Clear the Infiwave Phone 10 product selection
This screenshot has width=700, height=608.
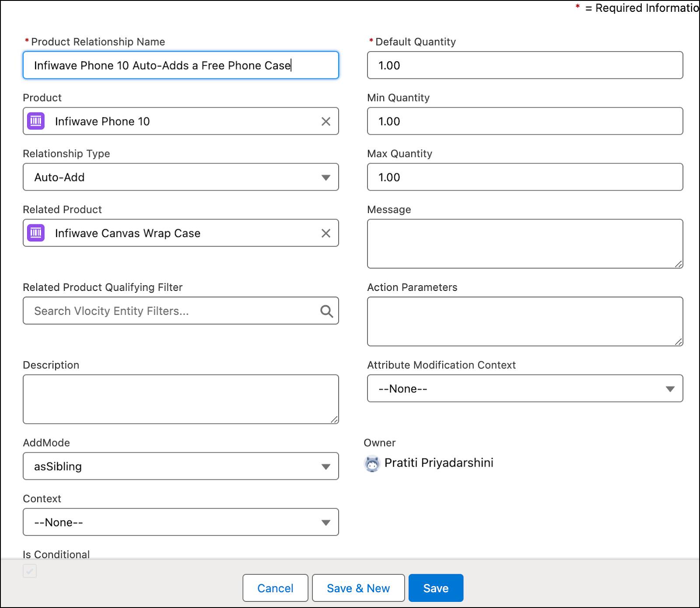point(326,122)
